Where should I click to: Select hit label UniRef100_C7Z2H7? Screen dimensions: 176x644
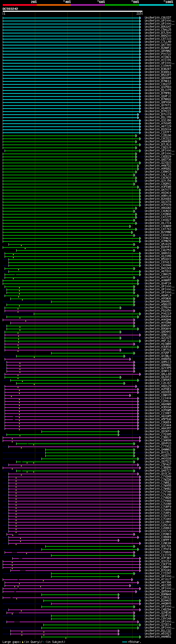tap(158, 573)
